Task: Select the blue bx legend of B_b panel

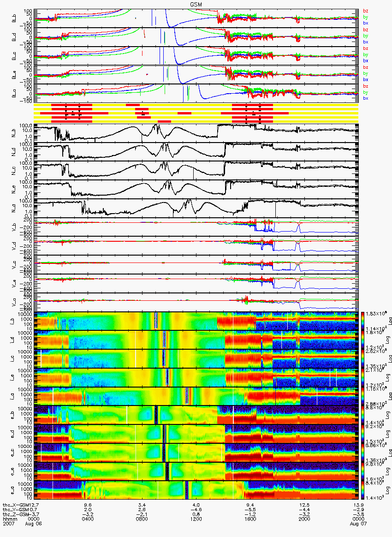Action: tap(366, 23)
